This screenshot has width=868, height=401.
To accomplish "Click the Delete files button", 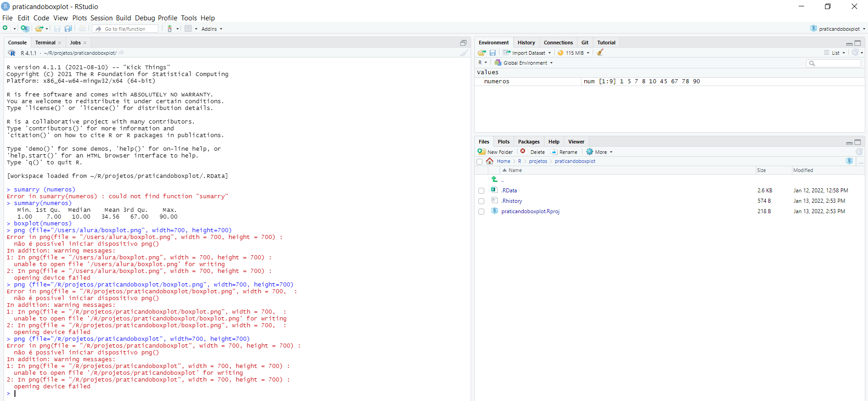I will pos(533,152).
